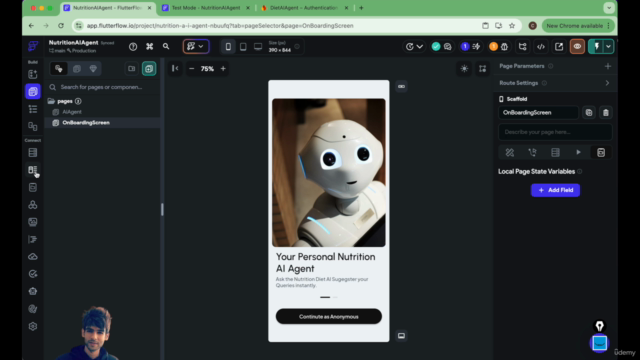This screenshot has height=360, width=640.
Task: Collapse the pages folder in tree
Action: pyautogui.click(x=51, y=101)
